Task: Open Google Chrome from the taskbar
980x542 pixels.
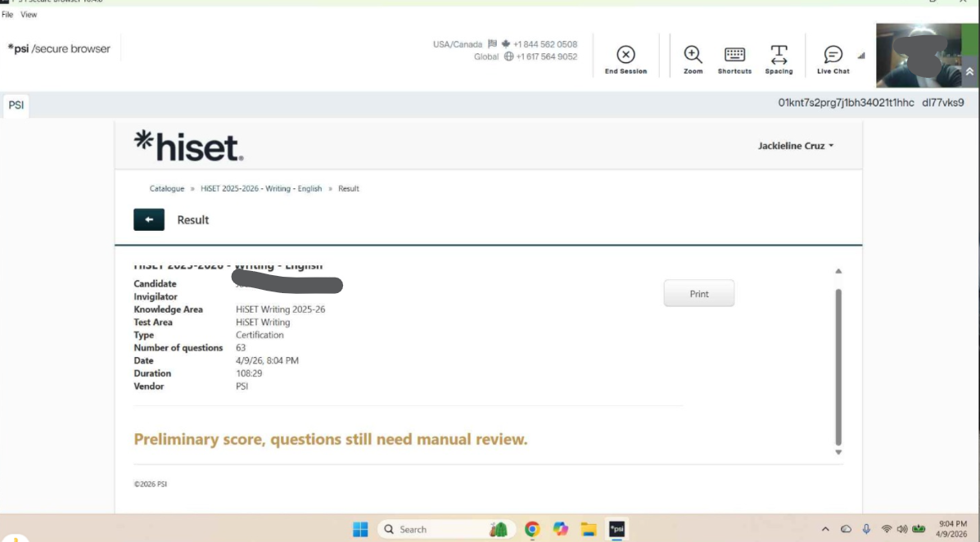Action: (532, 529)
